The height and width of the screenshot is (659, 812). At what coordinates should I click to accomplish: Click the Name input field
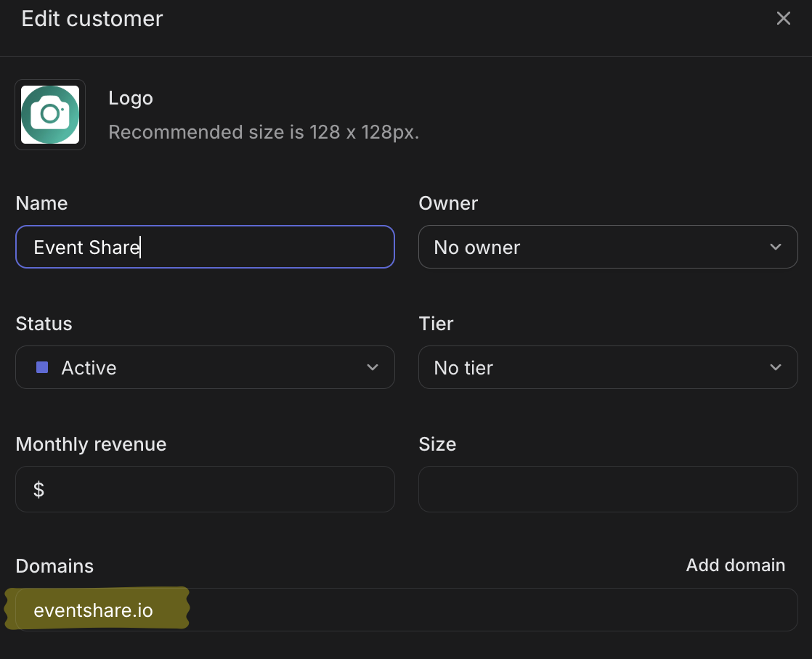(x=205, y=247)
